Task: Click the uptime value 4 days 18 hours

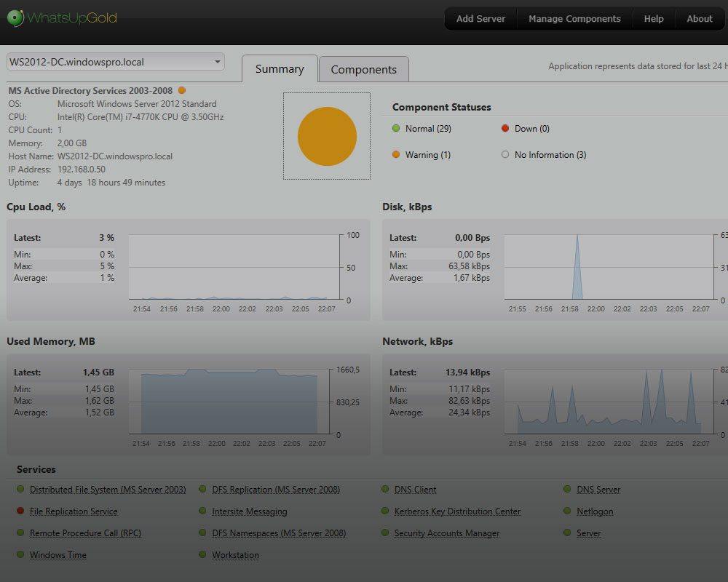Action: pyautogui.click(x=111, y=183)
